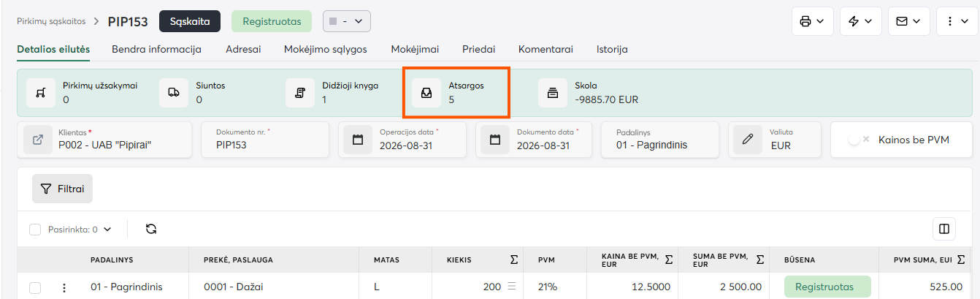Click the Dokumento nr. field PIP153
This screenshot has height=299, width=980.
point(267,139)
